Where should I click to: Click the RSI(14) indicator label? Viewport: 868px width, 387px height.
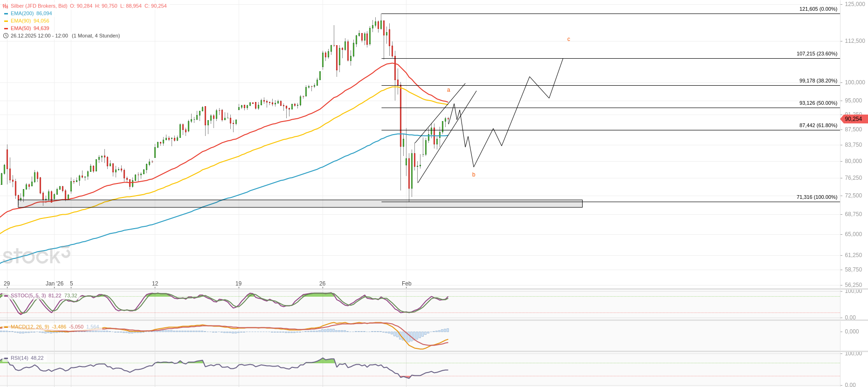pos(20,358)
